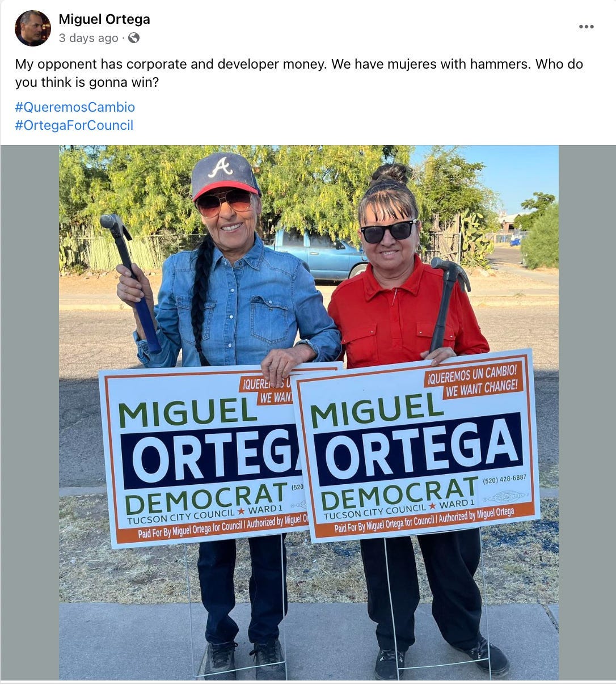Click the (520) 428-6887 phone number on sign
The image size is (616, 685).
pos(504,479)
